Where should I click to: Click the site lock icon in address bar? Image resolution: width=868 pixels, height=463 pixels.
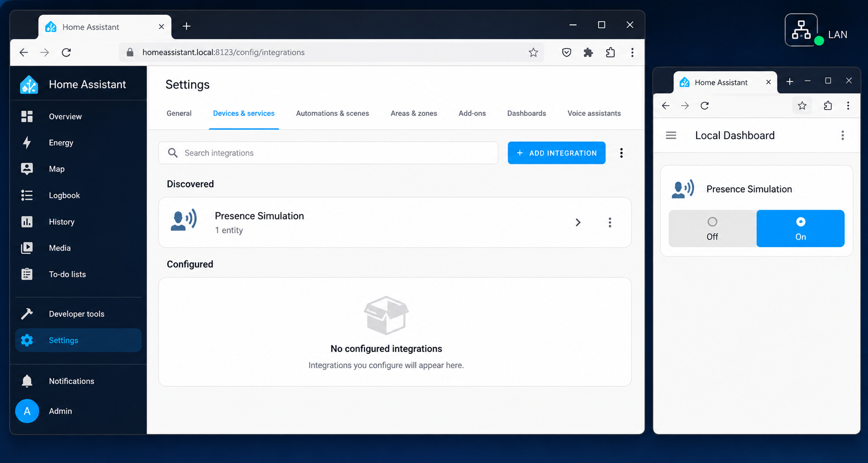point(130,52)
